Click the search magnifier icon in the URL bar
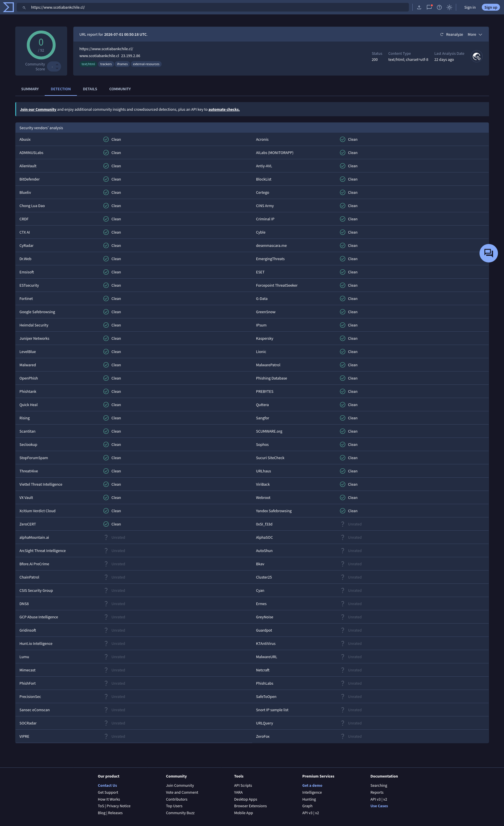The width and height of the screenshot is (504, 826). click(x=24, y=7)
